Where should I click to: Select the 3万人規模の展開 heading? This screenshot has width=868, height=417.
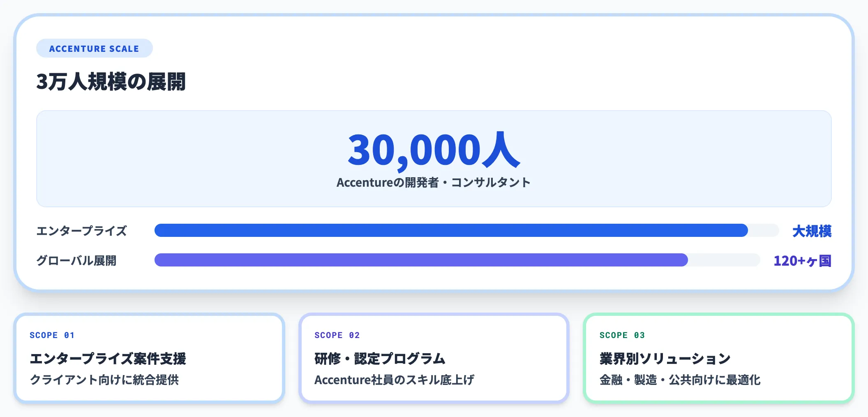point(111,81)
